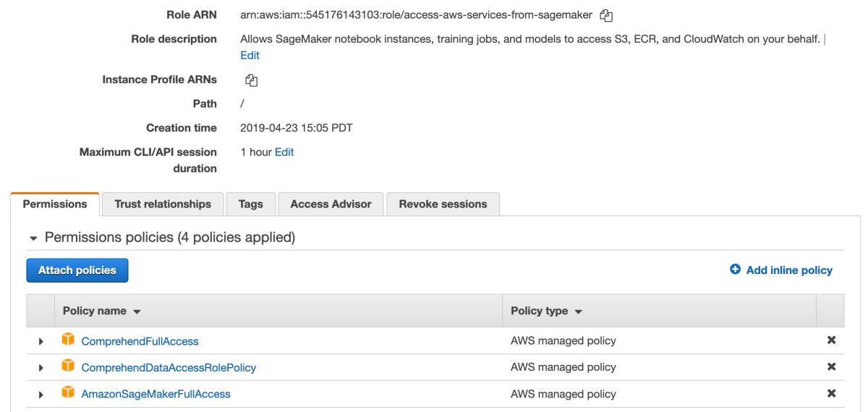Edit the maximum CLI/API session duration
This screenshot has height=412, width=868.
(284, 152)
